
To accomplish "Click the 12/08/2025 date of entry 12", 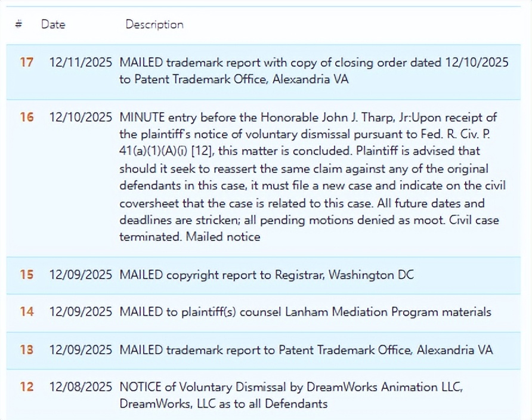I will point(81,387).
